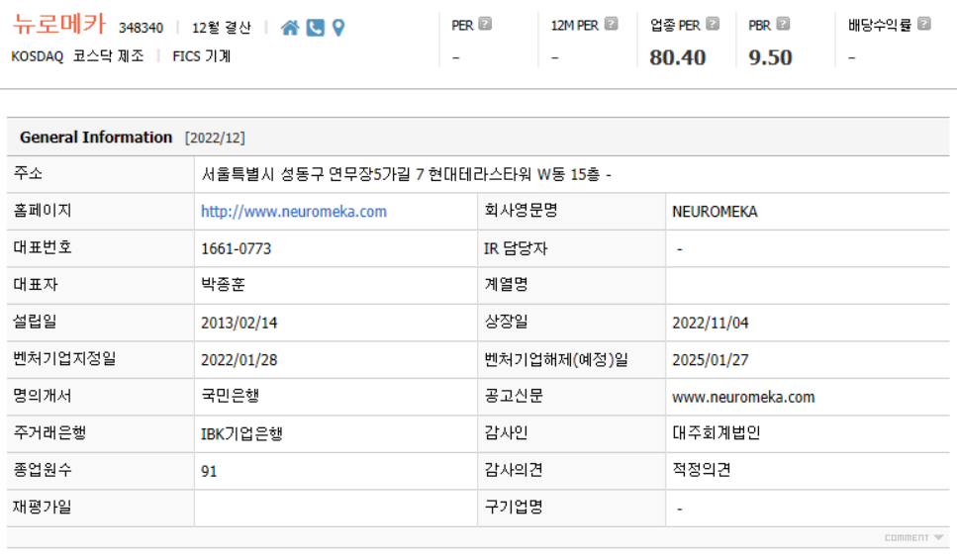The image size is (957, 560).
Task: Select English name NEUROMEKA
Action: click(x=715, y=212)
